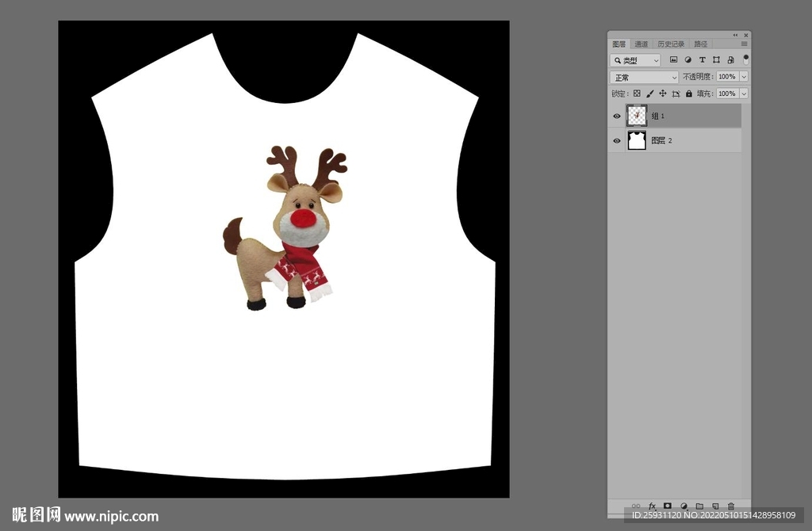Add a layer mask
This screenshot has height=531, width=812.
pos(668,506)
